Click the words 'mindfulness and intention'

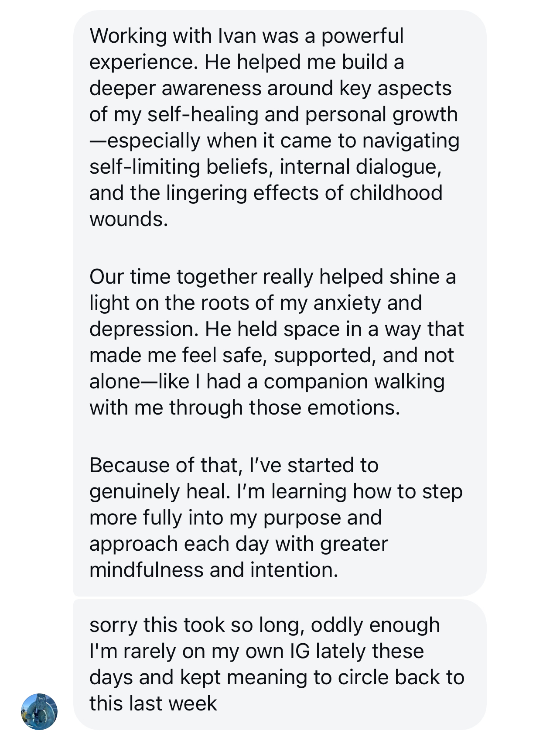click(x=214, y=570)
